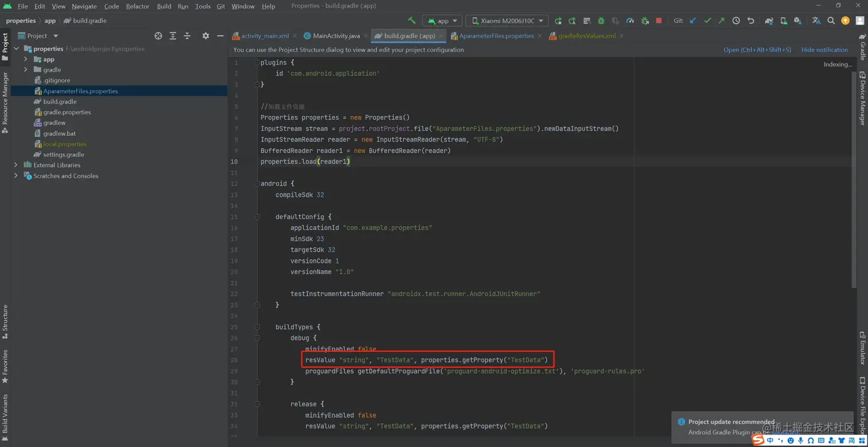The image size is (868, 447).
Task: Open Git history clock icon
Action: [x=736, y=21]
